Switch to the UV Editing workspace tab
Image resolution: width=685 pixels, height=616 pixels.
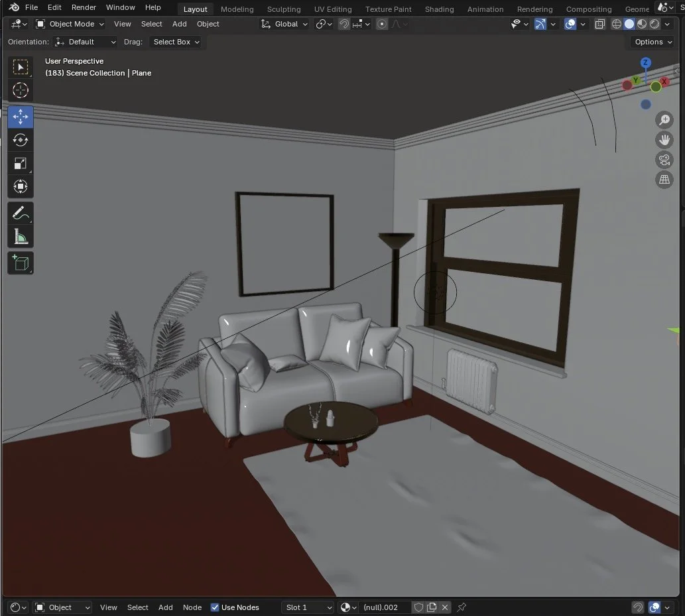click(333, 9)
